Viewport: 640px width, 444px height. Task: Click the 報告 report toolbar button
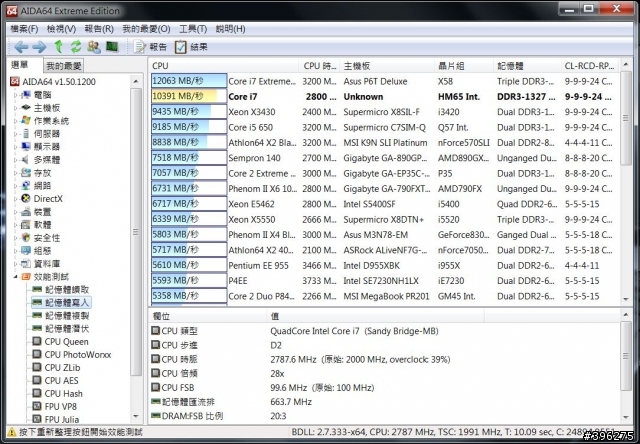pos(150,47)
